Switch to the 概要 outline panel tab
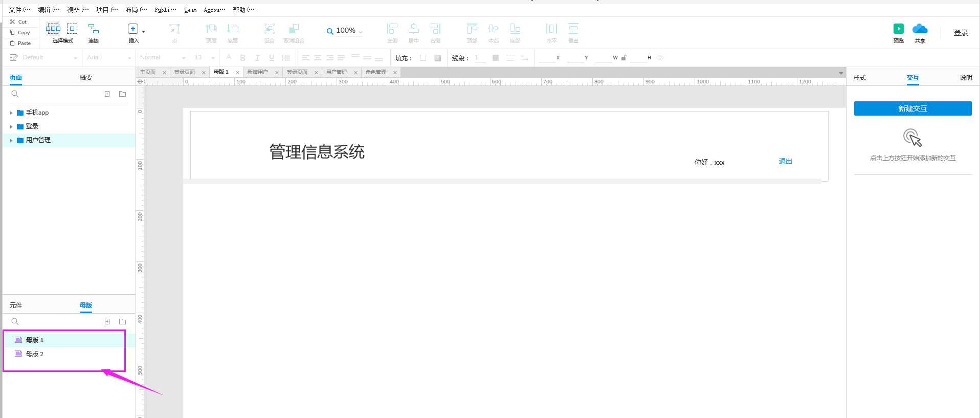The width and height of the screenshot is (980, 418). tap(86, 78)
